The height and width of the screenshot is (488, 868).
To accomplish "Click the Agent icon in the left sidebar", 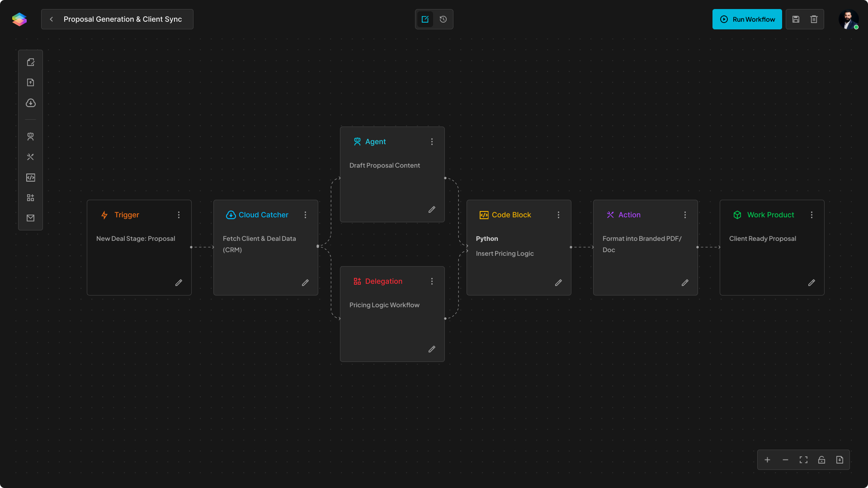I will click(x=30, y=136).
